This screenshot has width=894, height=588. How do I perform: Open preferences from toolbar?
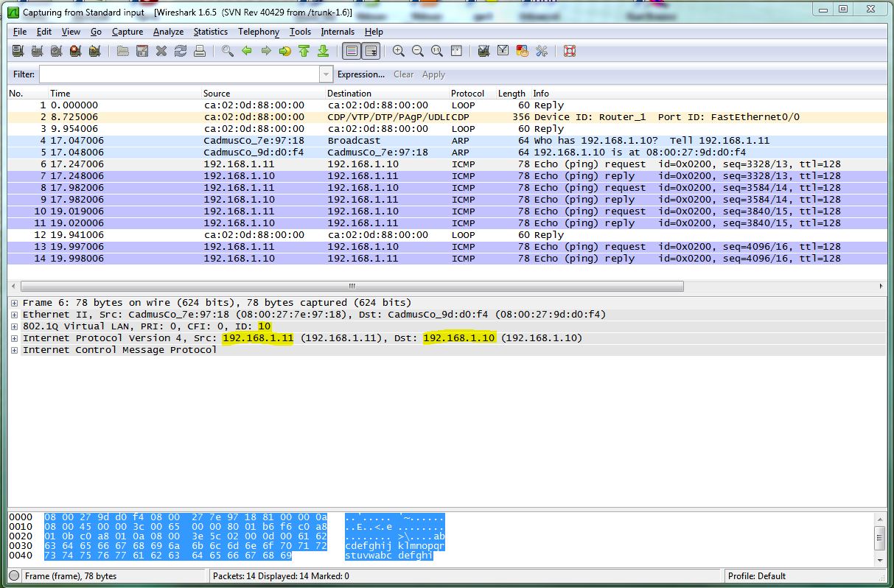click(x=542, y=51)
